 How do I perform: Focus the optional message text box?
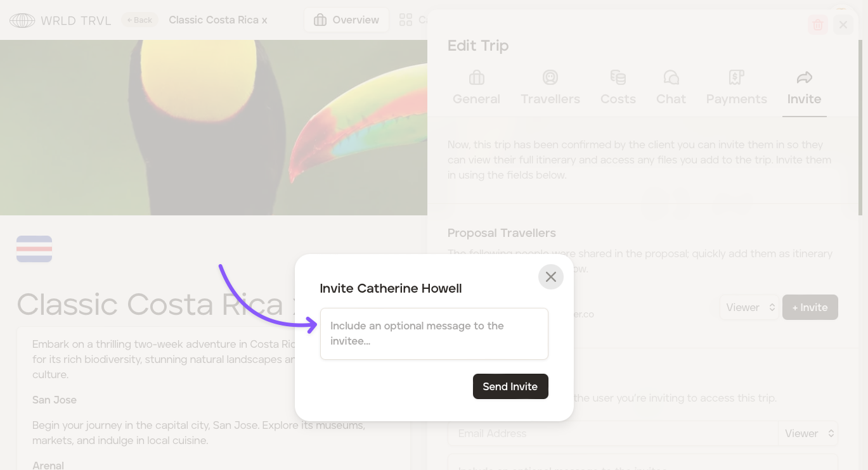(x=434, y=334)
